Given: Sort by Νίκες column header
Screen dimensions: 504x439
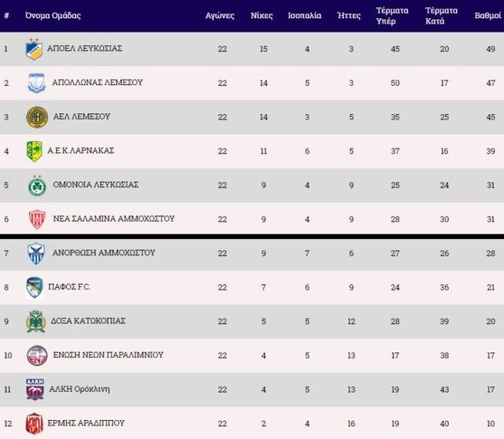Looking at the screenshot, I should click(x=262, y=15).
